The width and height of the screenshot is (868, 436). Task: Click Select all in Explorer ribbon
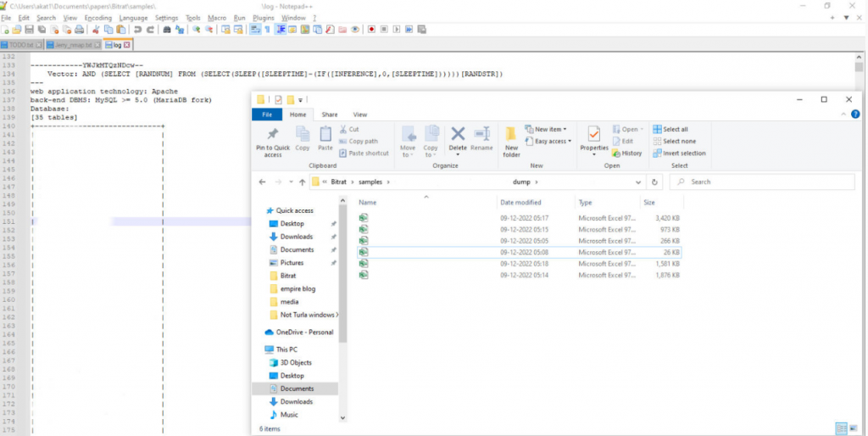coord(670,129)
